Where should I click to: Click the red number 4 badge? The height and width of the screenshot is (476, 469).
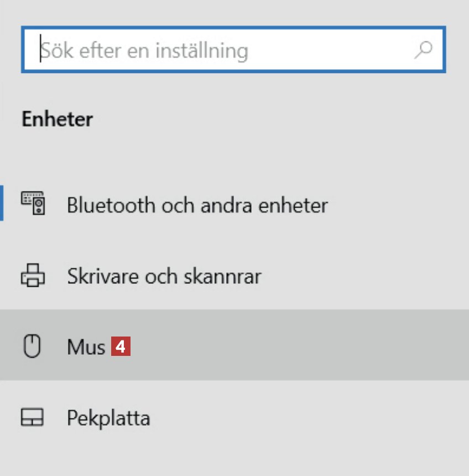click(x=121, y=347)
